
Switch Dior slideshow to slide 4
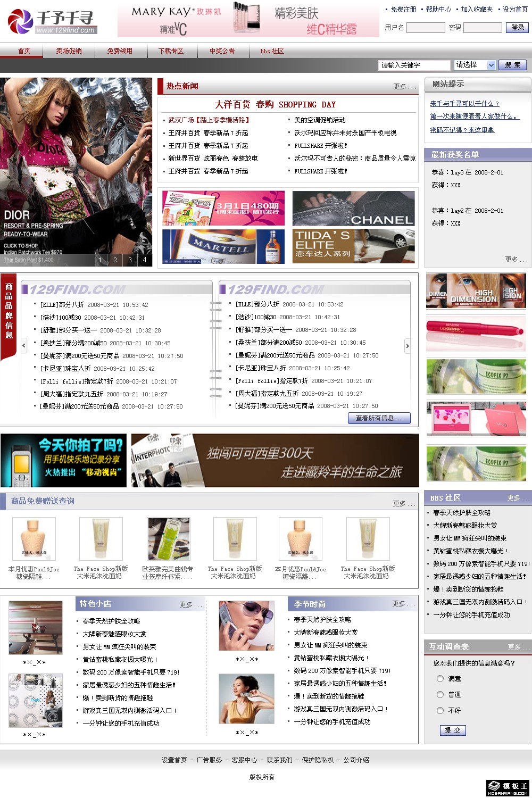[x=145, y=260]
